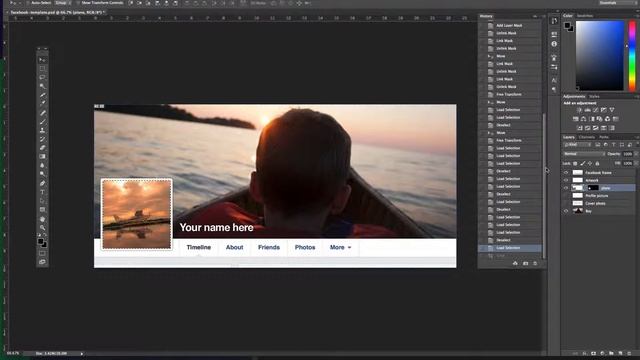Hide the Boy layer
Screen dimensions: 640x360
(x=566, y=211)
